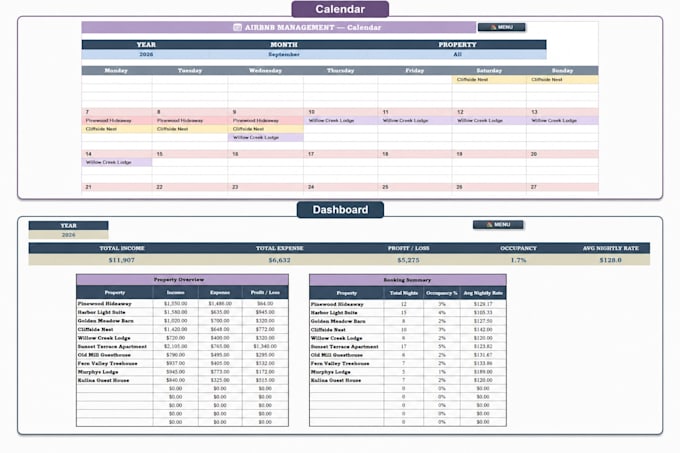This screenshot has width=680, height=453.
Task: Change the month selector showing September
Action: (284, 55)
